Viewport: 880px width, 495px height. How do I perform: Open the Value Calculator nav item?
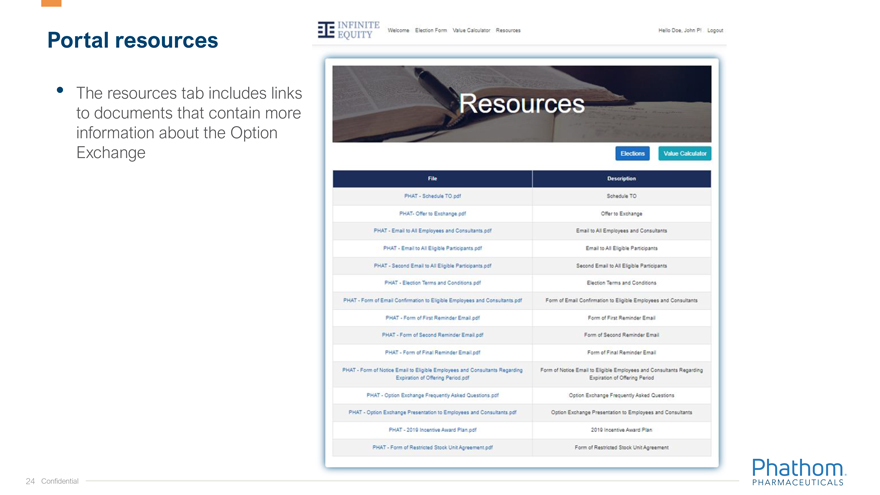point(471,30)
